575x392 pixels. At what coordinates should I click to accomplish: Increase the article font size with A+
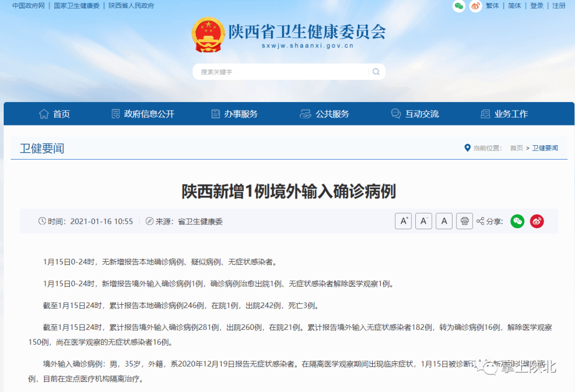click(x=403, y=221)
